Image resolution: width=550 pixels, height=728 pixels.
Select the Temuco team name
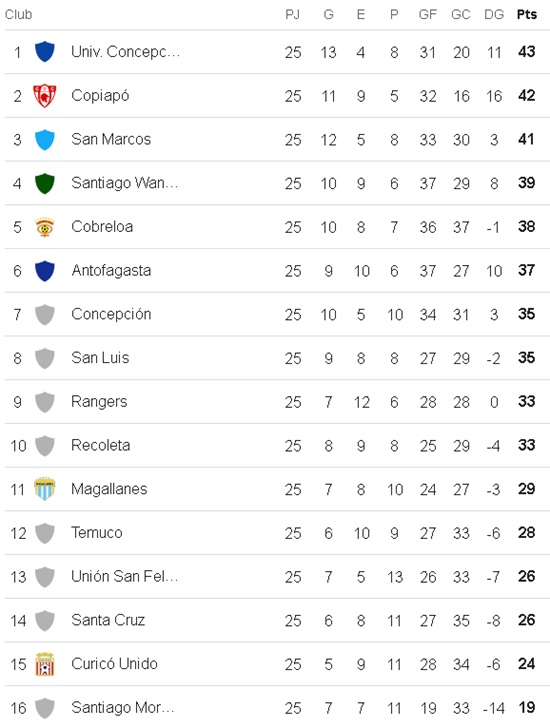(97, 533)
